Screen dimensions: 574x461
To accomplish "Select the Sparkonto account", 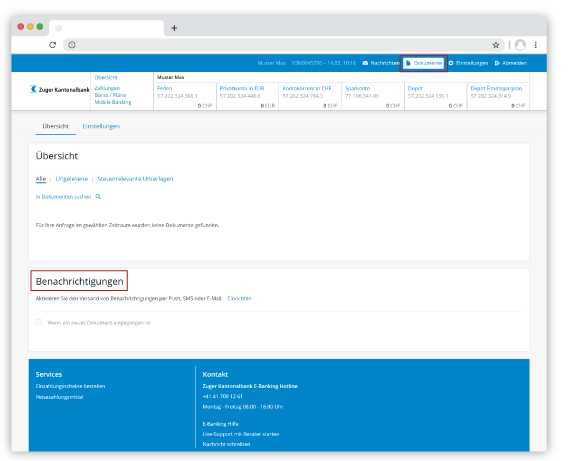I will click(x=373, y=96).
